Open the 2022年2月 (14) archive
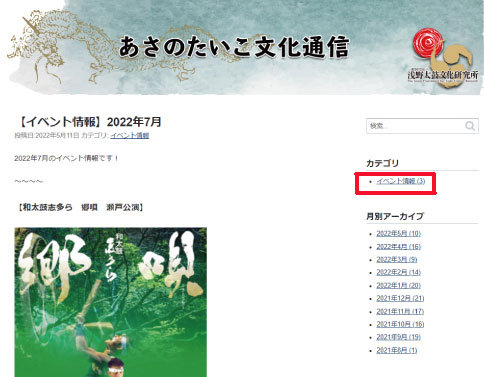The image size is (484, 377). pos(398,273)
